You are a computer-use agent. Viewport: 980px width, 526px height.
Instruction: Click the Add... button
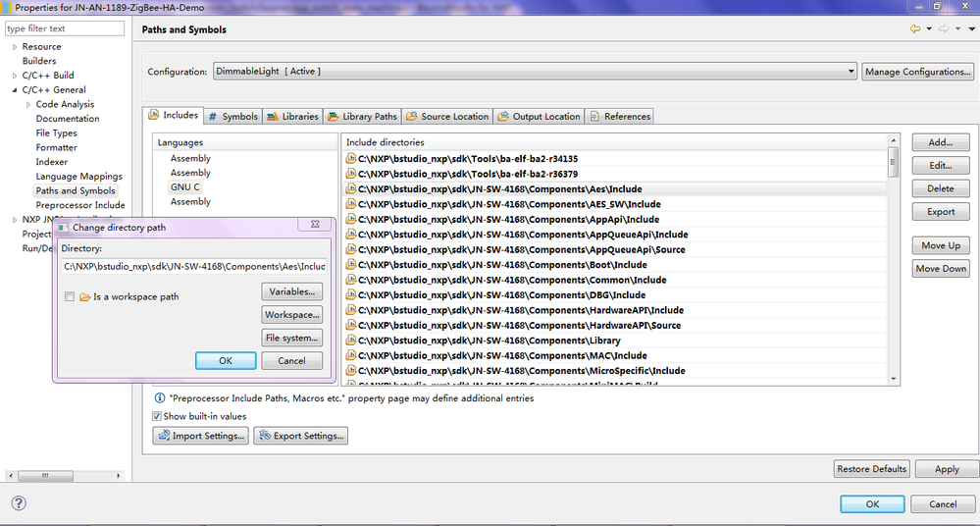941,142
